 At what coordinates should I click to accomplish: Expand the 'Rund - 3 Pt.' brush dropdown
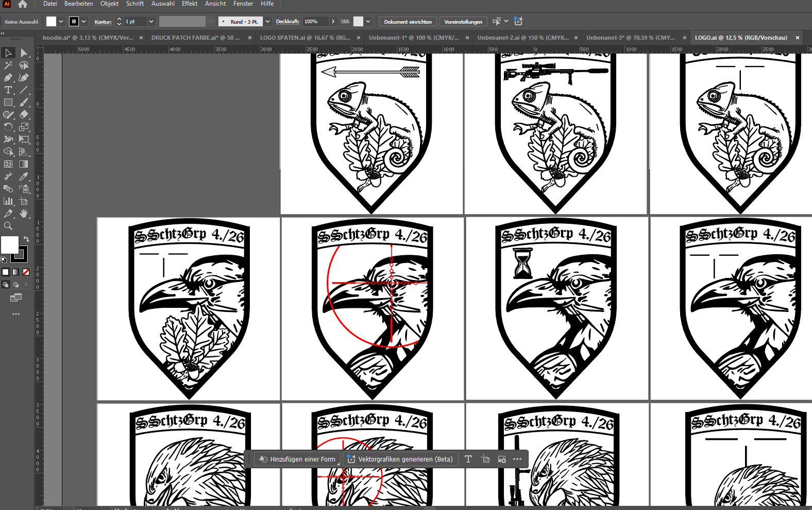(x=267, y=22)
